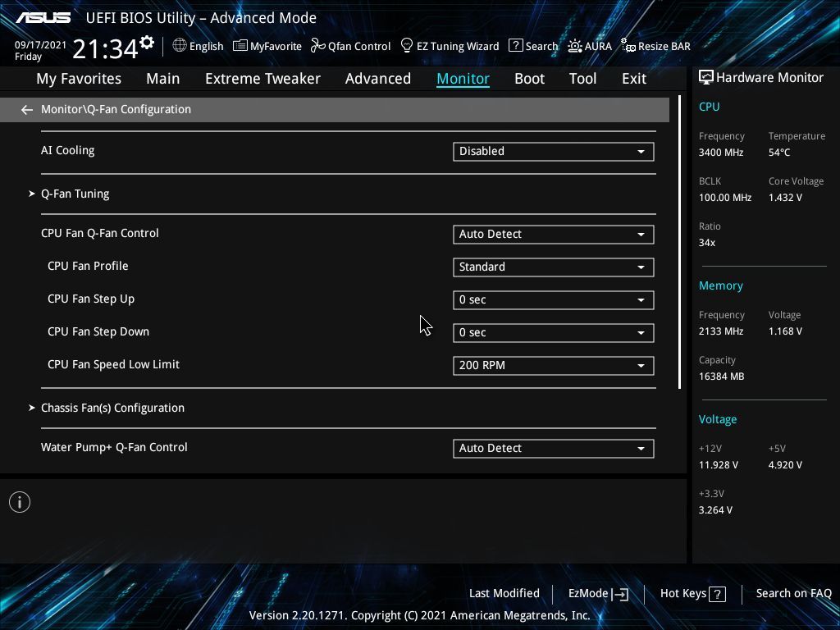This screenshot has width=840, height=630.
Task: Click the Voltage section heading
Action: [717, 419]
